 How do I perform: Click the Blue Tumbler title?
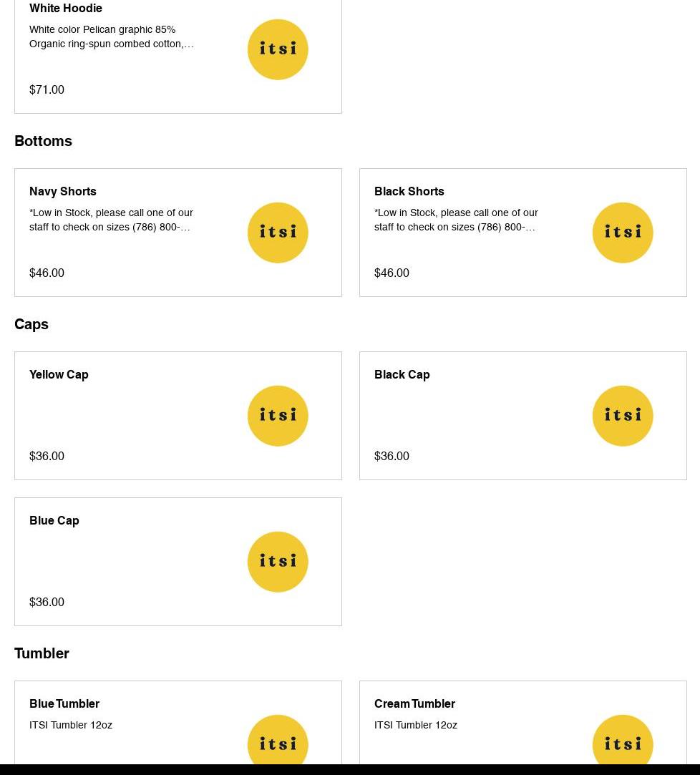click(64, 704)
